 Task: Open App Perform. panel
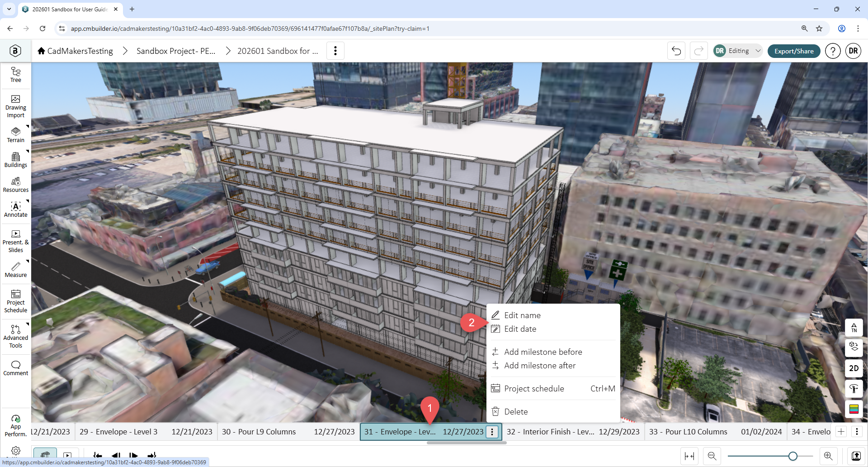click(16, 426)
